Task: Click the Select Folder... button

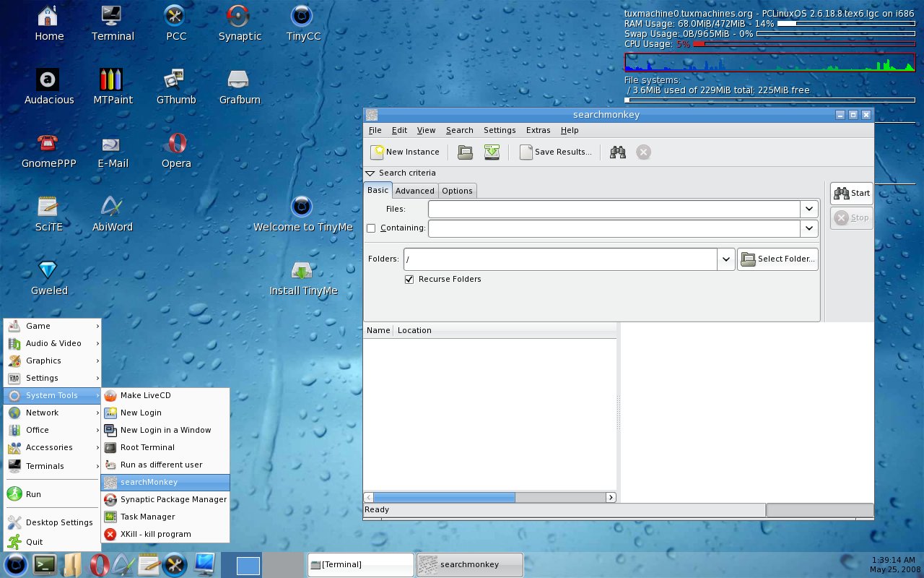Action: click(777, 259)
